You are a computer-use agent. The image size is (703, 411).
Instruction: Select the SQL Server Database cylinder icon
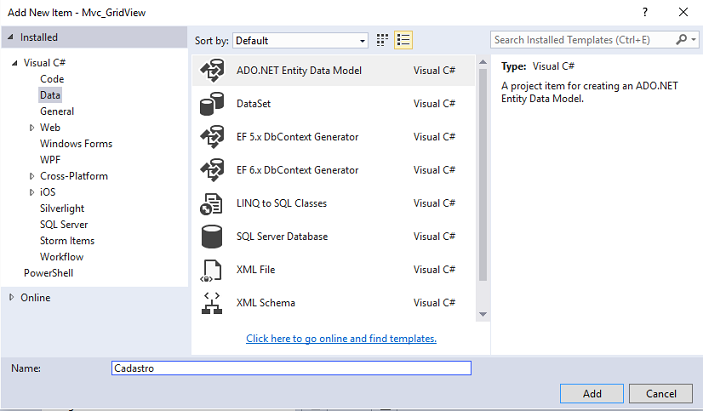(x=212, y=237)
